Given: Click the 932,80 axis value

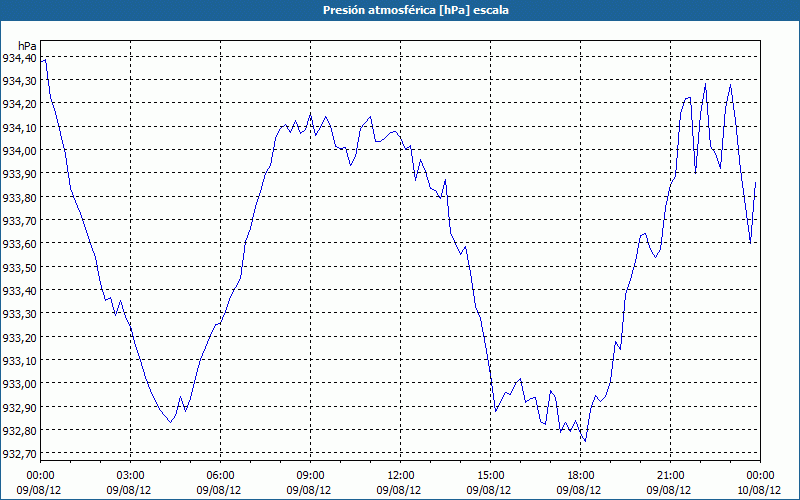Looking at the screenshot, I should [x=19, y=430].
